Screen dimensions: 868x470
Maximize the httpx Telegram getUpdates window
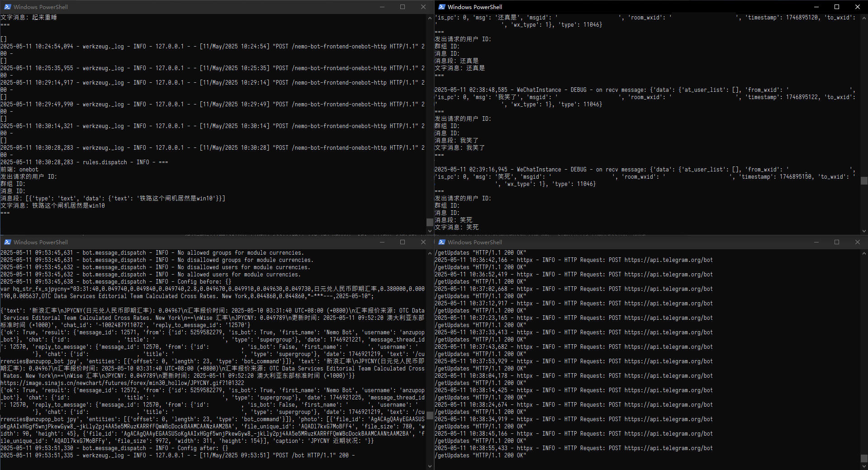coord(837,242)
